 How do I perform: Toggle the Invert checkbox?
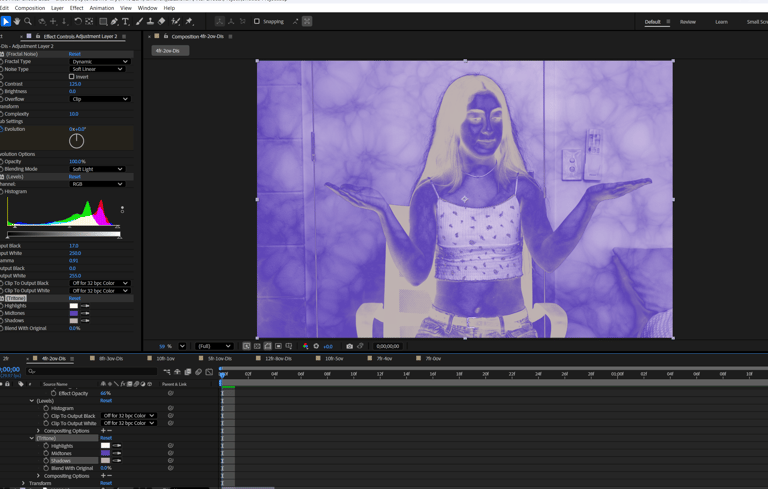click(72, 76)
